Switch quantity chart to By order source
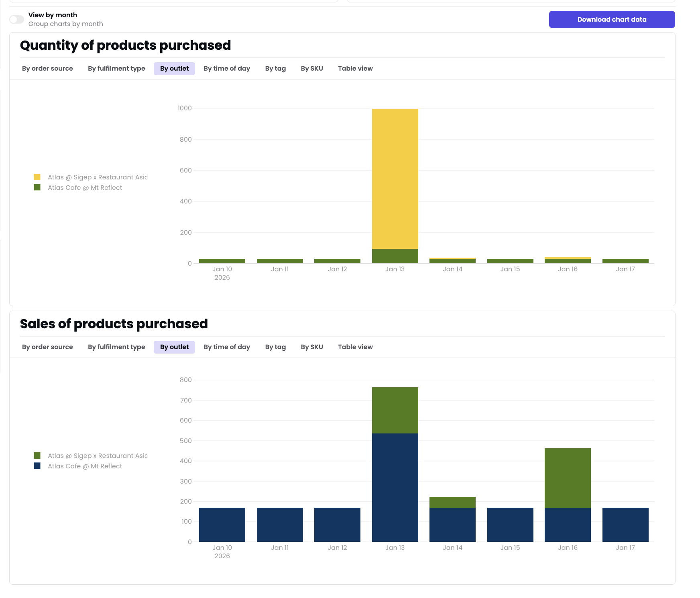 coord(47,68)
